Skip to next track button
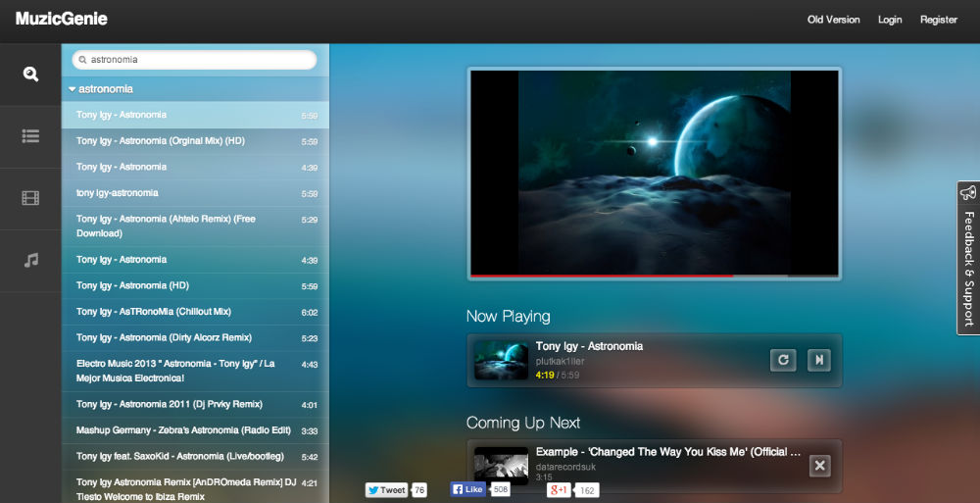 [818, 360]
